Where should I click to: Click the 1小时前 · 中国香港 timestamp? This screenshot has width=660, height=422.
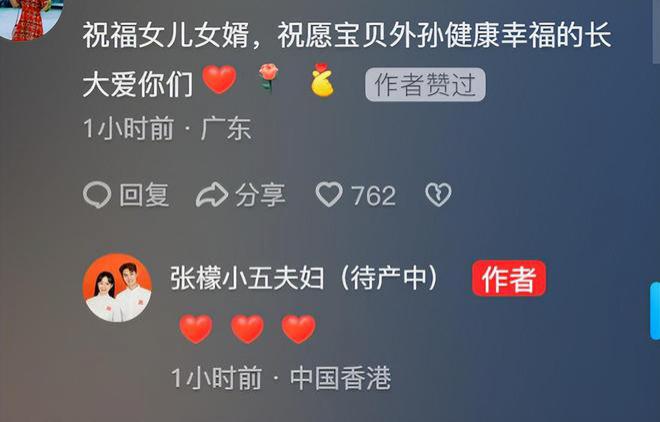(x=281, y=378)
